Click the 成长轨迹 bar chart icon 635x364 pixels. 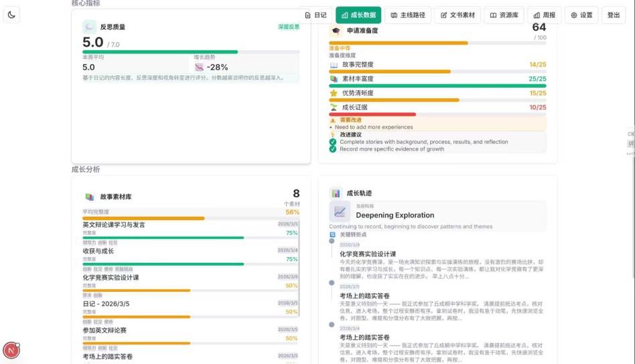[336, 193]
